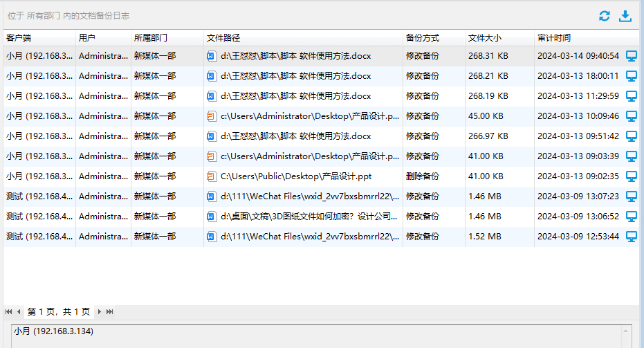
Task: Select 修改备份 cell in 13:07:23 row
Action: coord(423,196)
